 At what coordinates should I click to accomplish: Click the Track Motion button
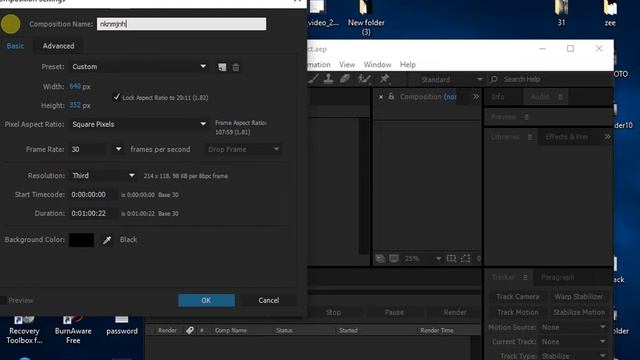518,312
